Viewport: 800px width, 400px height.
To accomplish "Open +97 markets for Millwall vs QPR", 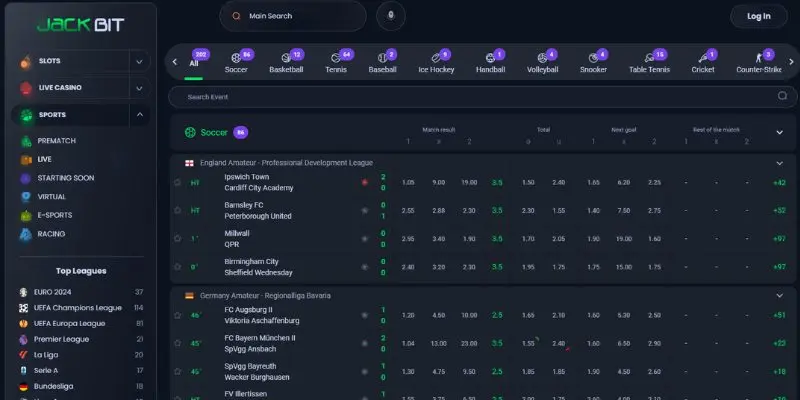I will (x=779, y=239).
